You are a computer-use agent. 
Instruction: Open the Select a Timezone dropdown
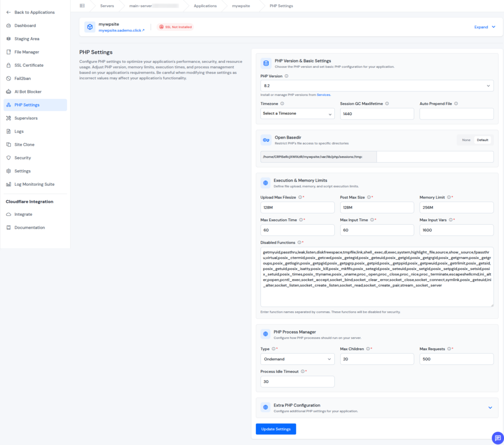[297, 114]
